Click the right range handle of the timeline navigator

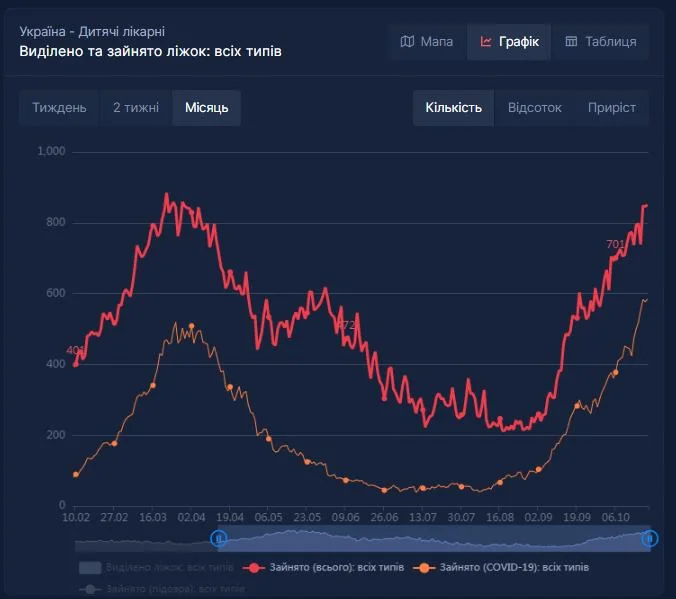[649, 539]
